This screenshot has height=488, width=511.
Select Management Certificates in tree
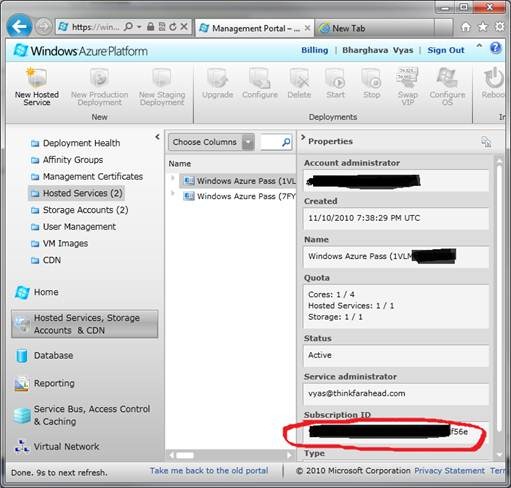[87, 176]
